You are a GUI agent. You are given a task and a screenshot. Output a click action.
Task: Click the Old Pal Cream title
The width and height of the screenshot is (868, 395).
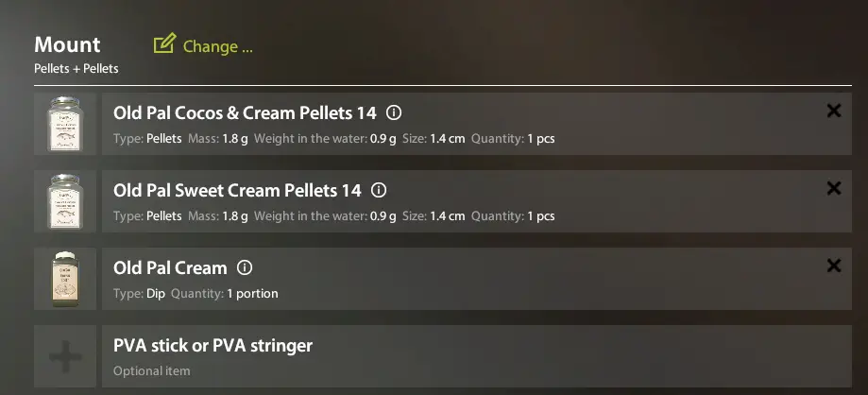pos(170,268)
